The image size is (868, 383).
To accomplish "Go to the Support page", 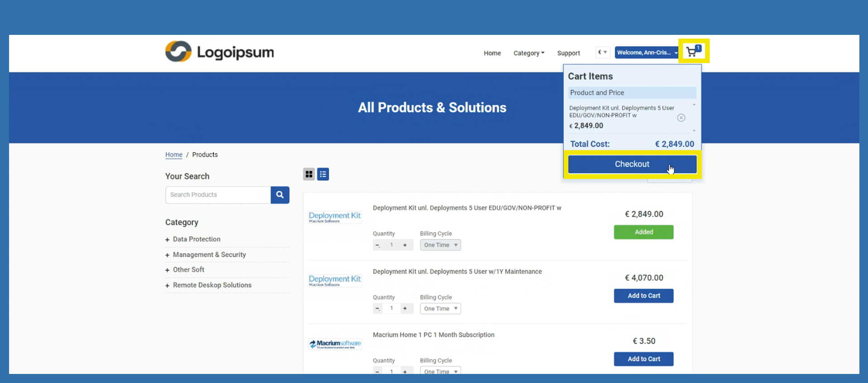I will tap(568, 53).
